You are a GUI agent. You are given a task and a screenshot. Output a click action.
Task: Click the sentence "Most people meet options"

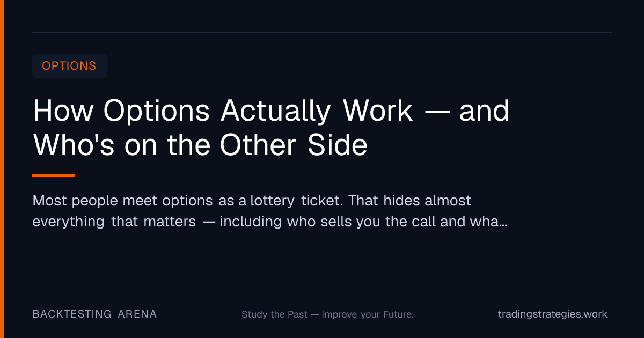[122, 201]
